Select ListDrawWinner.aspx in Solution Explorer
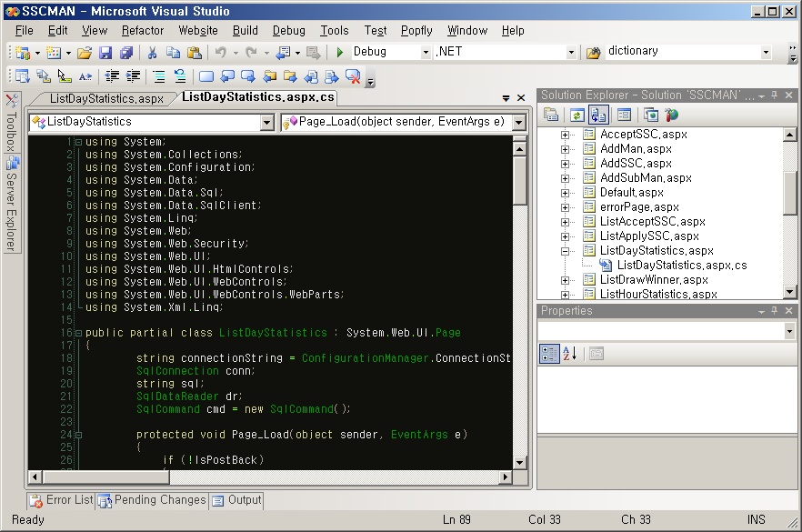Image resolution: width=802 pixels, height=532 pixels. pyautogui.click(x=654, y=280)
